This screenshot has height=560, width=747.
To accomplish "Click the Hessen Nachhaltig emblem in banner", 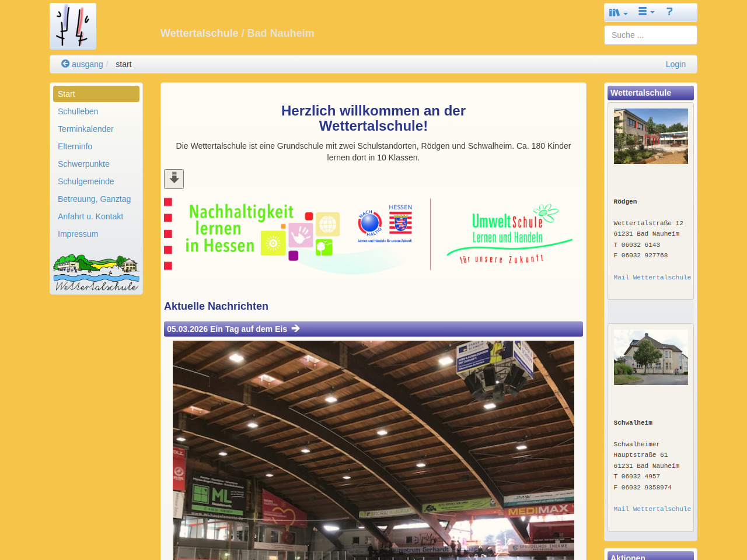I will pos(385,224).
